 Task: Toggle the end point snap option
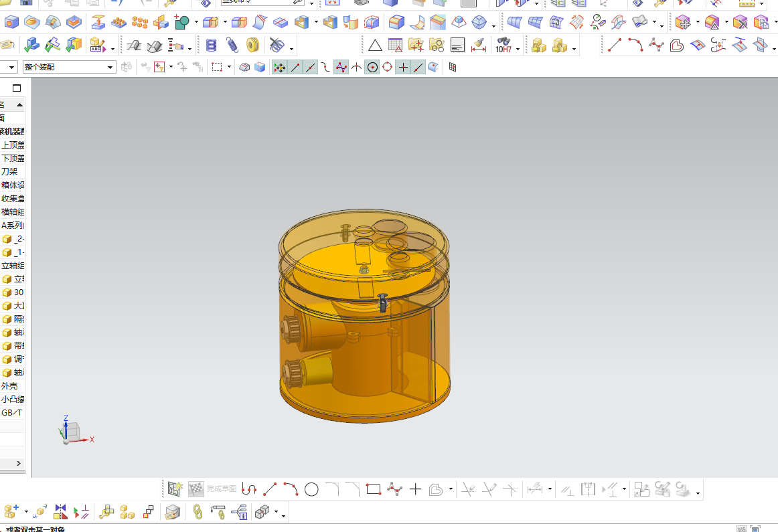click(295, 68)
